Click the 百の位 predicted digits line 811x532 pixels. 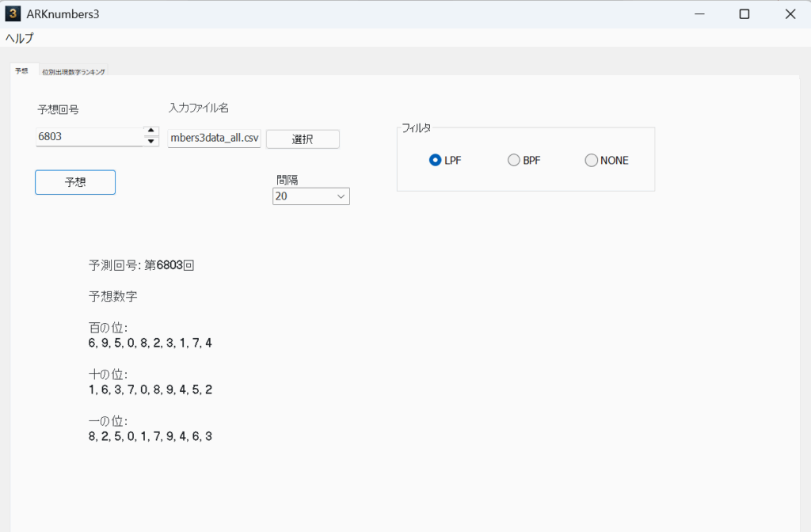[150, 343]
